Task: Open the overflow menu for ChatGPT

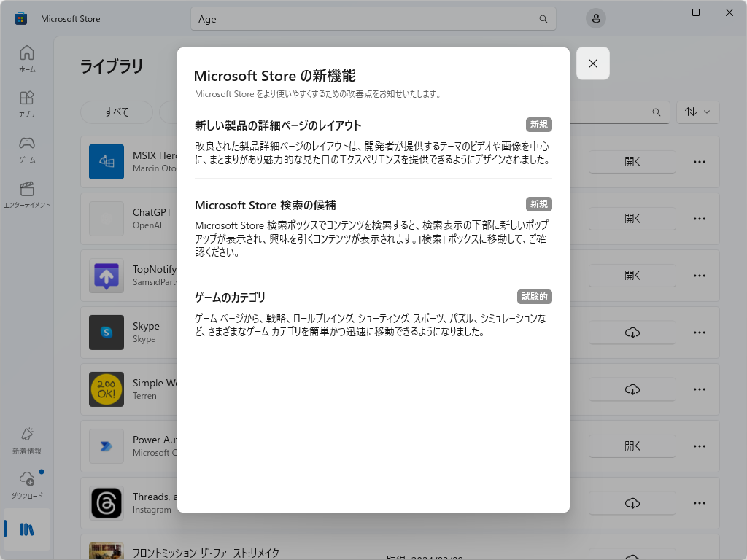Action: click(x=699, y=219)
